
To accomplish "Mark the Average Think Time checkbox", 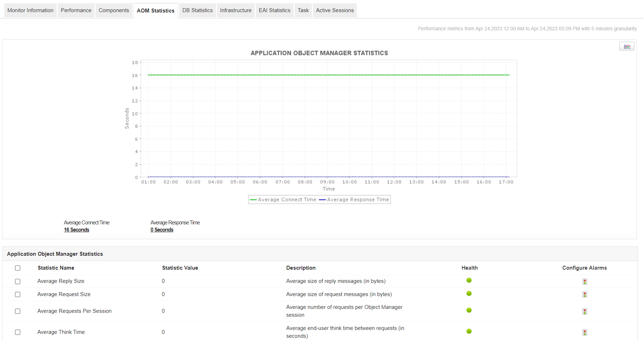I will coord(17,332).
